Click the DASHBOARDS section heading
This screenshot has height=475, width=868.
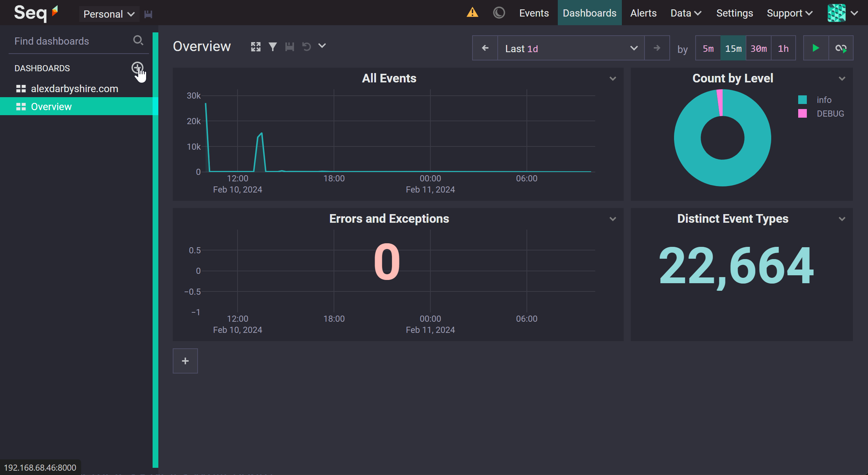pos(42,68)
